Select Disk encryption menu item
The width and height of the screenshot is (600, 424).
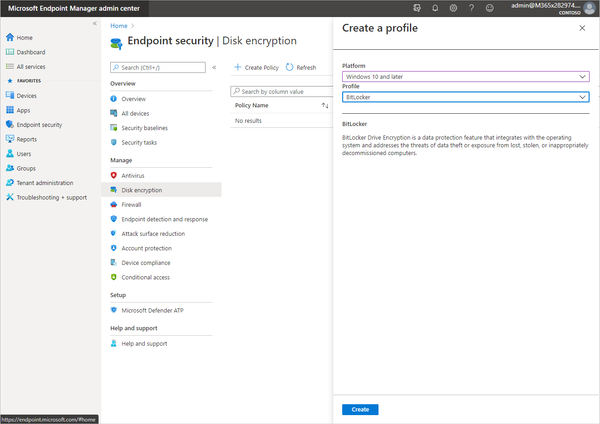(x=161, y=190)
